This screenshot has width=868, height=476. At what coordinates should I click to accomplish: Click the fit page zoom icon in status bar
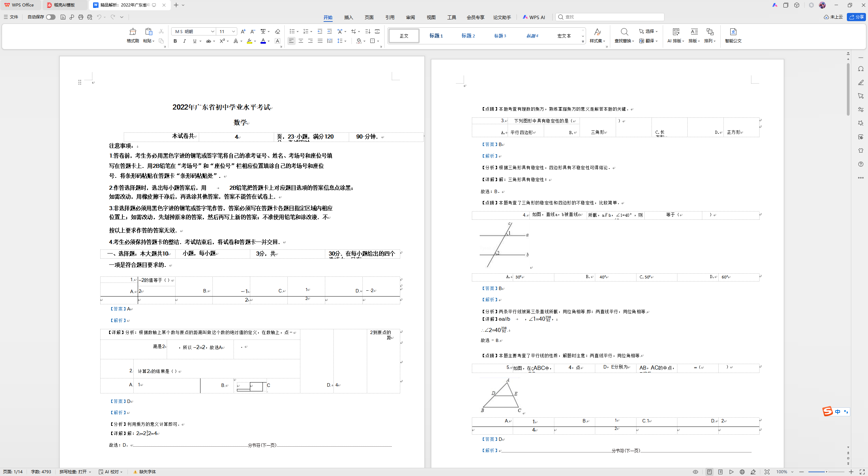click(767, 472)
